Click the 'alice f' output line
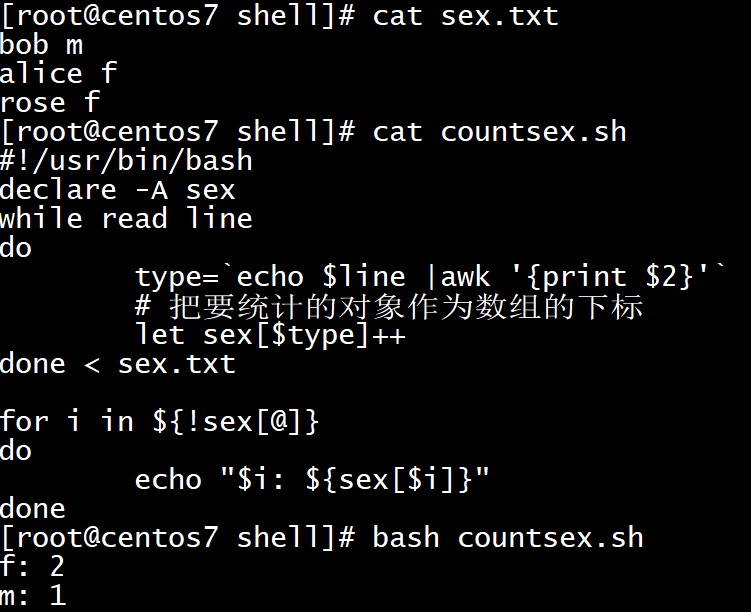The image size is (751, 612). click(58, 74)
